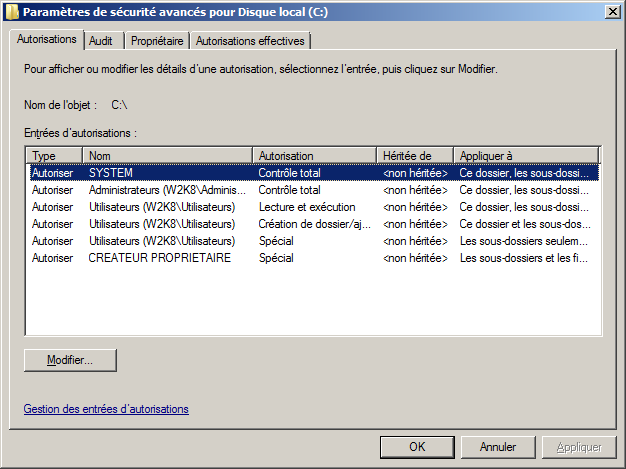This screenshot has width=626, height=469.
Task: Open the Autorisations effectives tab
Action: point(250,41)
